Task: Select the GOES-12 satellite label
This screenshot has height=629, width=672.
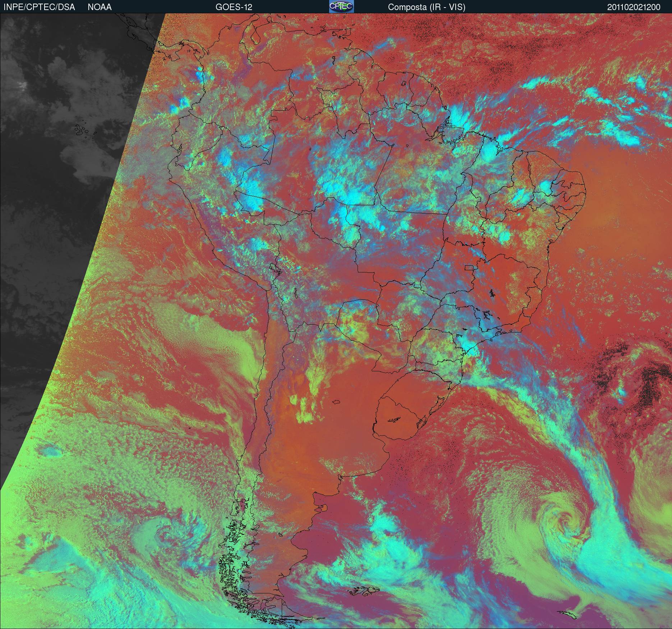Action: click(x=234, y=7)
